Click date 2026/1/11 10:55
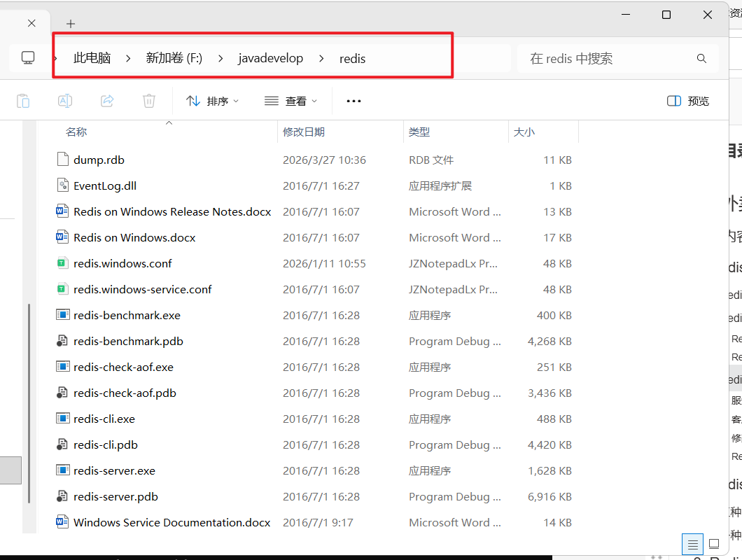 point(324,264)
